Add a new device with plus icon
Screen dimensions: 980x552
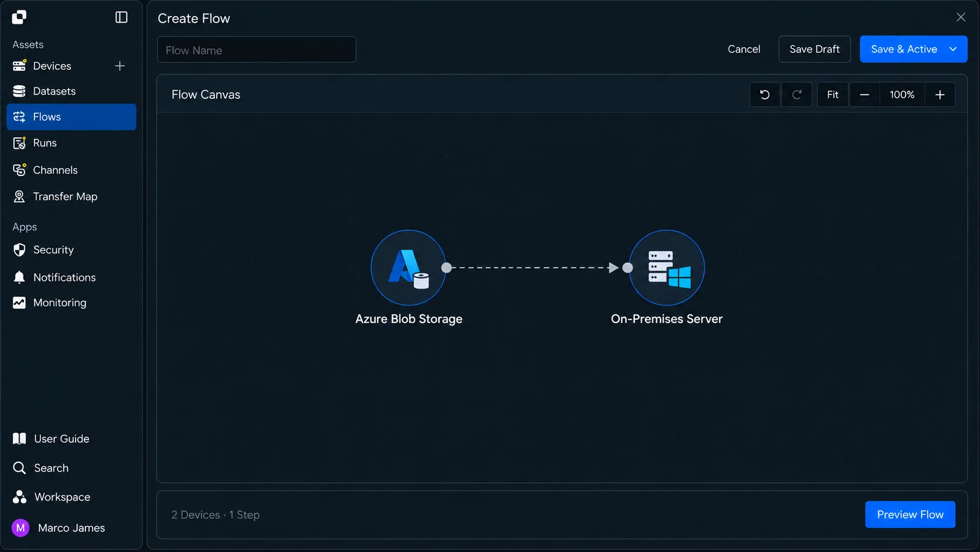coord(120,66)
